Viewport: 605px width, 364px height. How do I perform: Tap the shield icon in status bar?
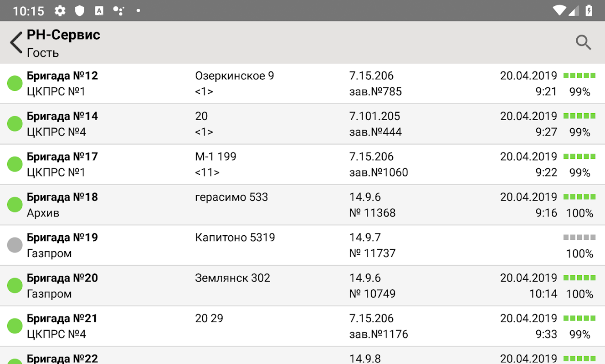80,10
